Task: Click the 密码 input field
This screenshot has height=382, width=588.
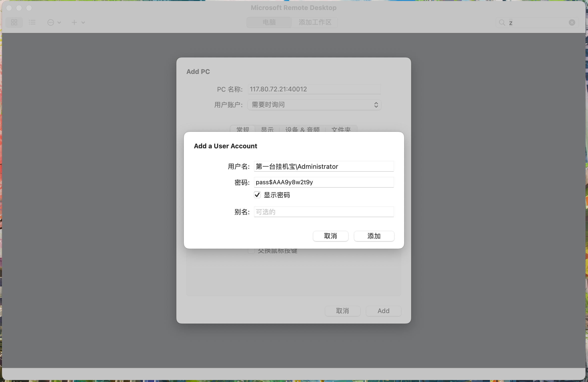Action: pyautogui.click(x=323, y=182)
